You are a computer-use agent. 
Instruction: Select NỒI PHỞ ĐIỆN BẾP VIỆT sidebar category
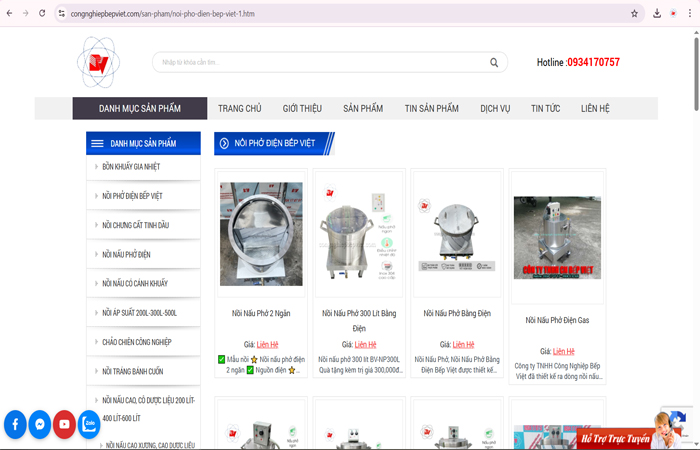pos(143,196)
